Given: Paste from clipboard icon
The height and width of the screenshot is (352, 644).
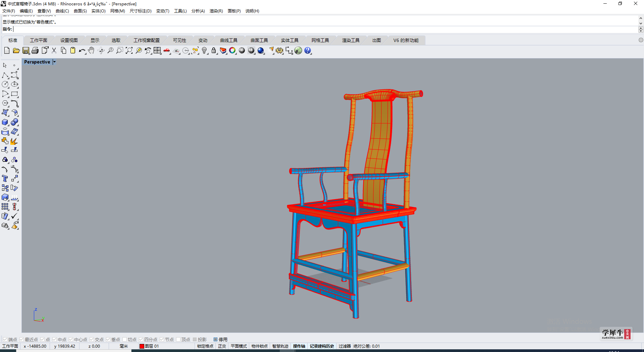Looking at the screenshot, I should coord(73,51).
